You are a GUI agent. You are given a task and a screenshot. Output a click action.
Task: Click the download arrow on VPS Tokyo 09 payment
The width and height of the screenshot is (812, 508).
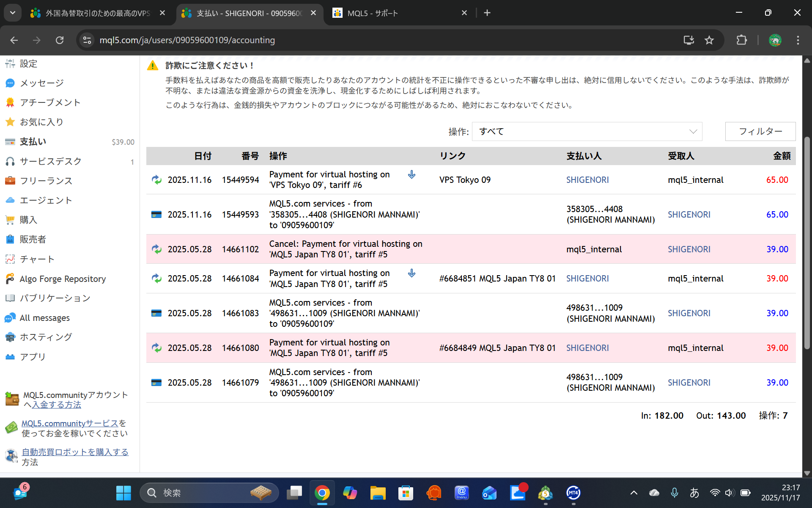click(x=411, y=174)
